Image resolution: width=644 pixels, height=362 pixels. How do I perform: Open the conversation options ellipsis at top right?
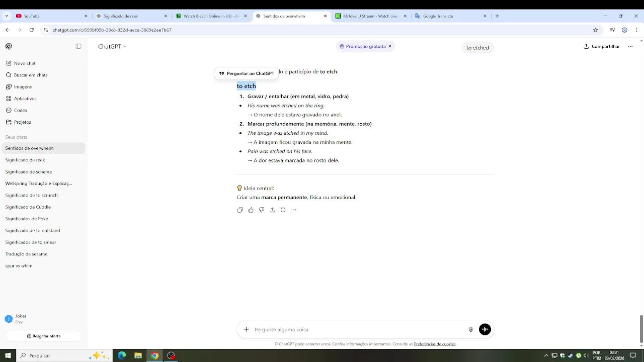(630, 46)
